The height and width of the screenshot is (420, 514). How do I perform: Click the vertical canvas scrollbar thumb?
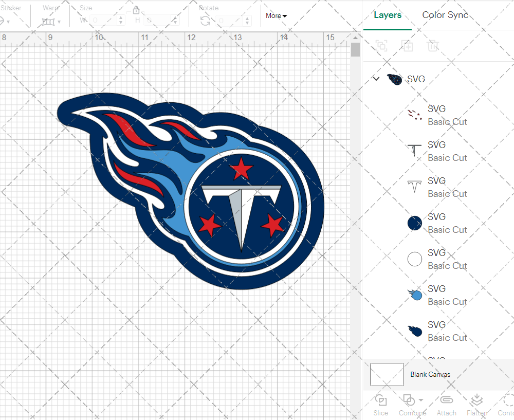point(355,50)
